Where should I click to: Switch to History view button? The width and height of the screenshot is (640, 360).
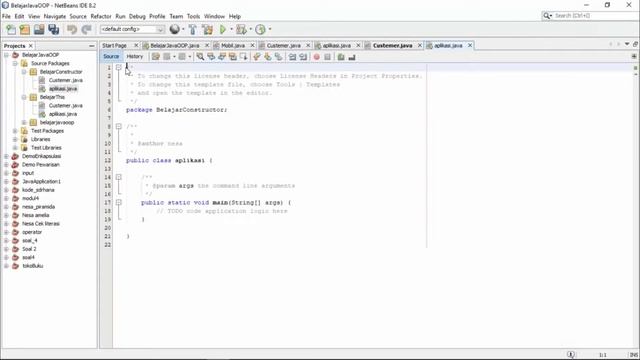pos(135,56)
